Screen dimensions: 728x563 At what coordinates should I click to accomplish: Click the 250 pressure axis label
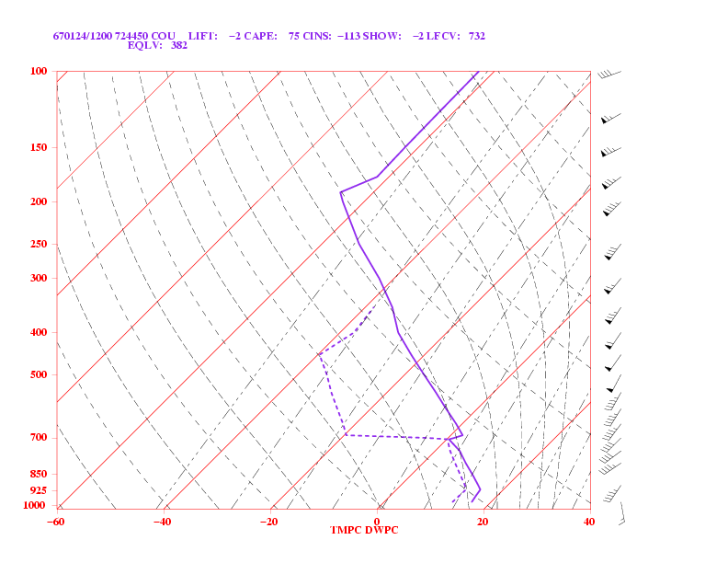(39, 244)
